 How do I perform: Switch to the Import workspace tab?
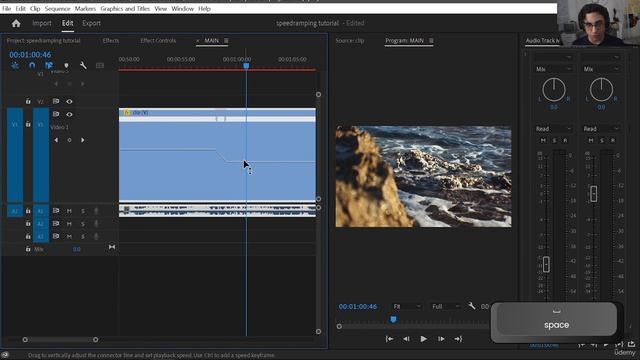coord(42,23)
